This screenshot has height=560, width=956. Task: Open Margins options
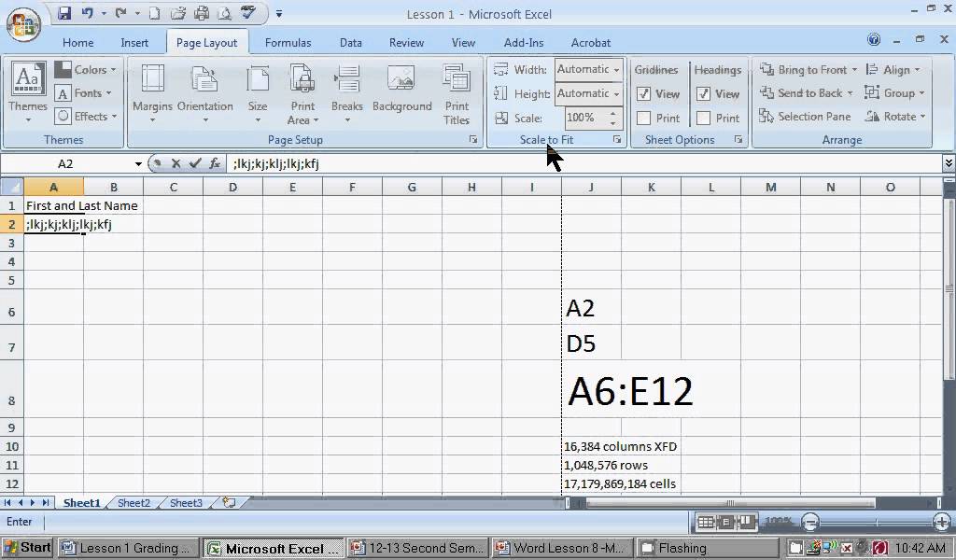click(x=152, y=93)
